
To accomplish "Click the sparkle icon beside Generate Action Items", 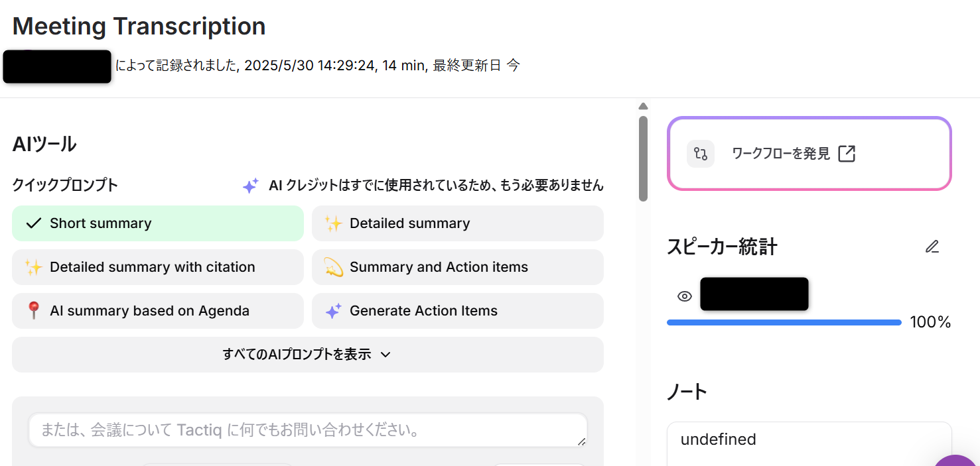I will pos(334,310).
